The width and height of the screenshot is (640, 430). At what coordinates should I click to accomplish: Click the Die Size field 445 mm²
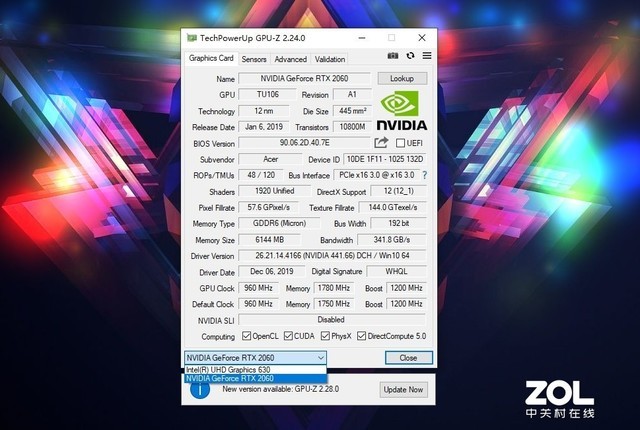point(352,111)
